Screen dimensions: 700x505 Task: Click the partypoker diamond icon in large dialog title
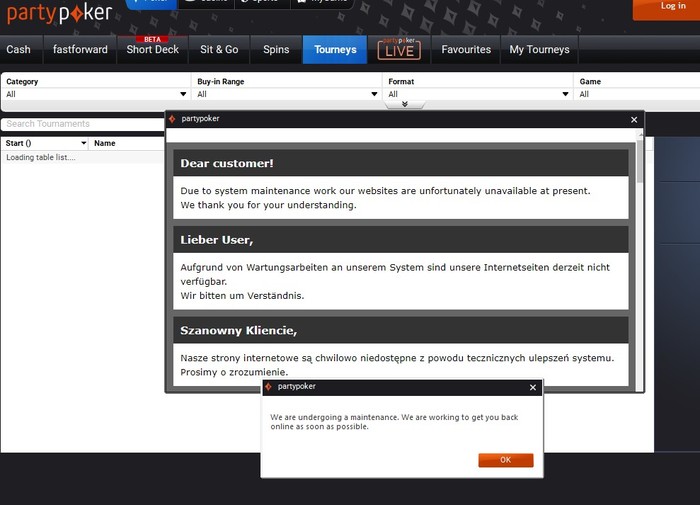[172, 119]
